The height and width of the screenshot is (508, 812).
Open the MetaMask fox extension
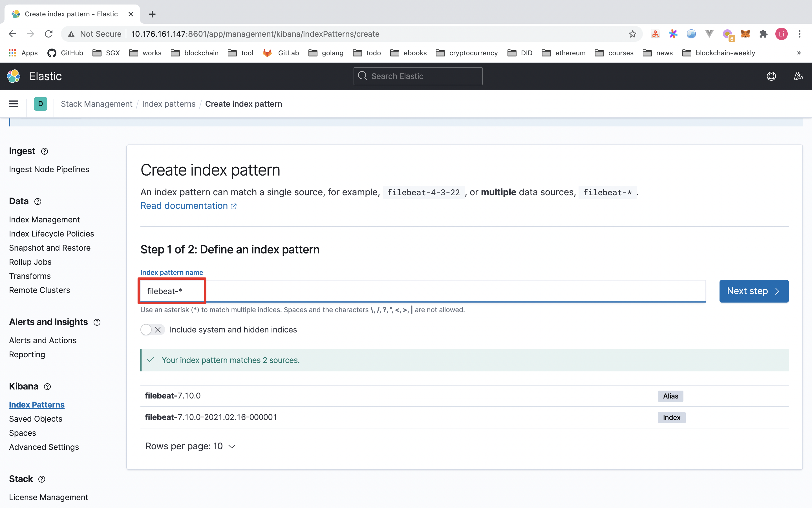(745, 34)
